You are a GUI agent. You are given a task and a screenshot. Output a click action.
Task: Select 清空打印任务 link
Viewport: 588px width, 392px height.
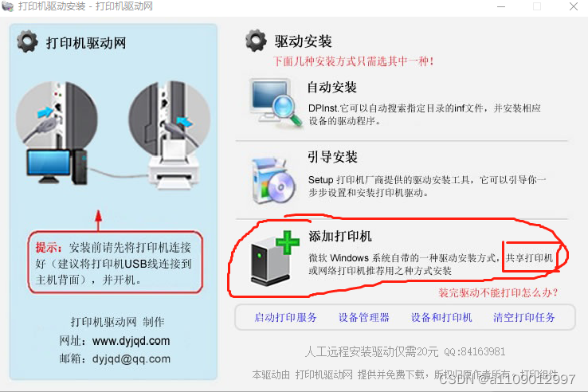coord(524,317)
